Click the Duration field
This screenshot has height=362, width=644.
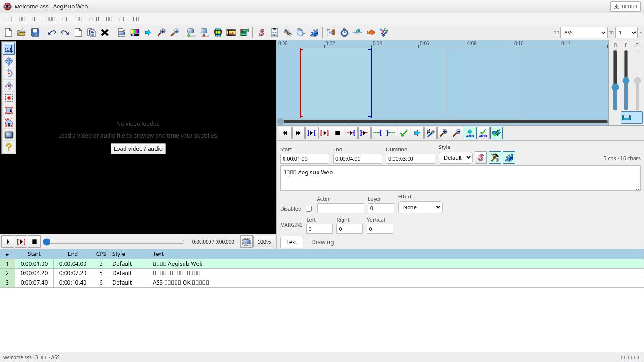click(410, 159)
